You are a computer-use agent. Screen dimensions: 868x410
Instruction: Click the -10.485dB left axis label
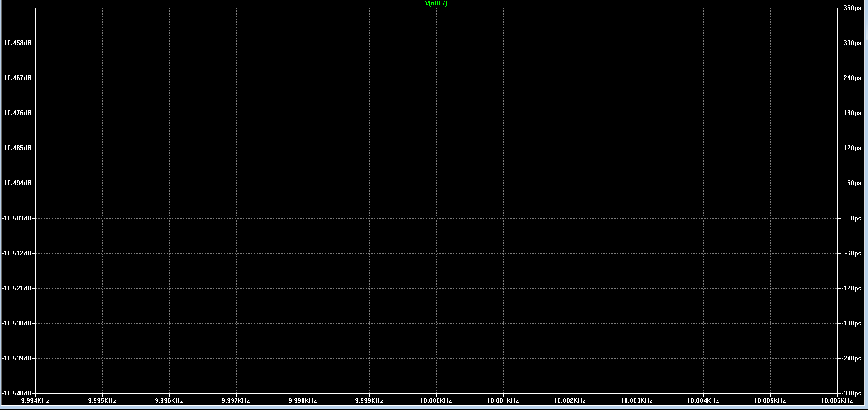click(17, 148)
